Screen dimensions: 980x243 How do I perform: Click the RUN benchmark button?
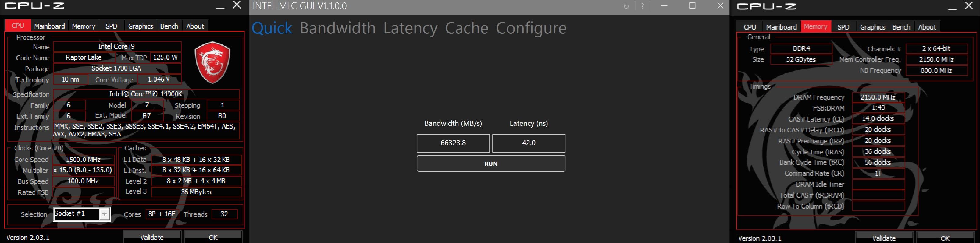491,164
